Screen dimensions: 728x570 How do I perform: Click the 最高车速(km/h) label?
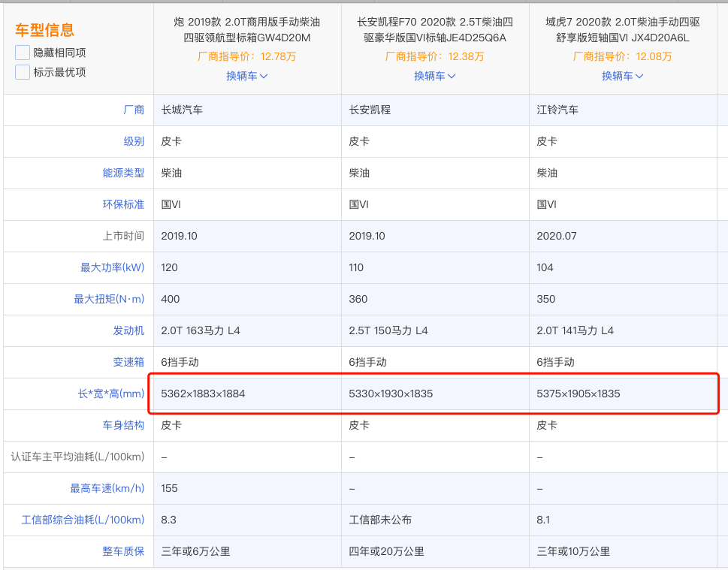pyautogui.click(x=107, y=488)
